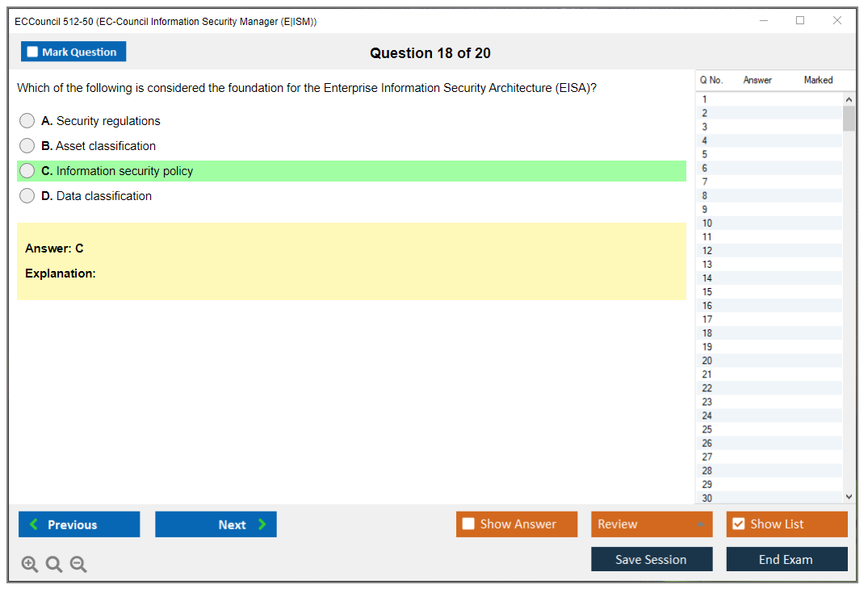Click the green right arrow on Next
This screenshot has height=593, width=868.
[262, 524]
